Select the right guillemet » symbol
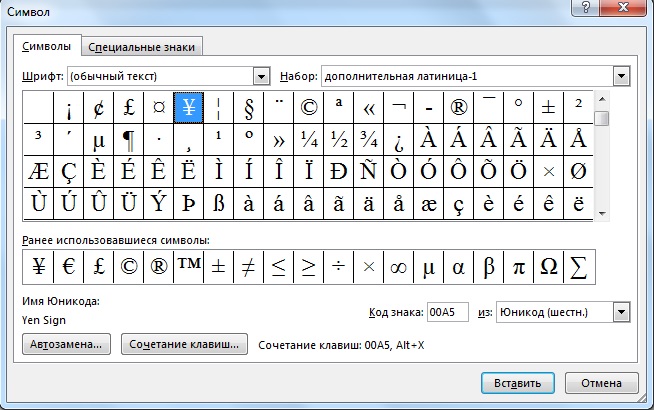The height and width of the screenshot is (410, 654). pyautogui.click(x=279, y=140)
